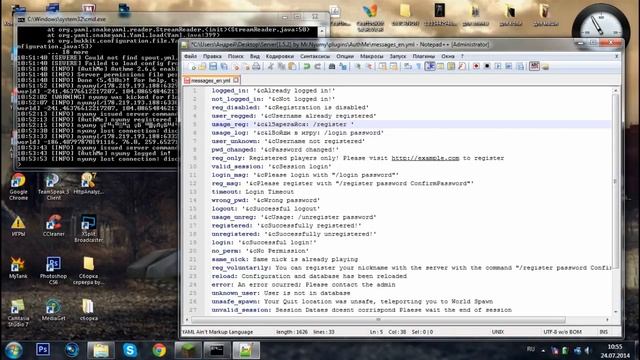Click Photoshop icon in taskbar
640x360 pixels.
click(x=43, y=350)
